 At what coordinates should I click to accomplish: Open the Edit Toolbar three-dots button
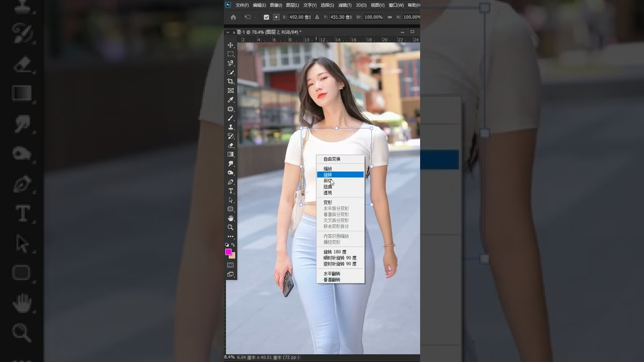(x=230, y=236)
